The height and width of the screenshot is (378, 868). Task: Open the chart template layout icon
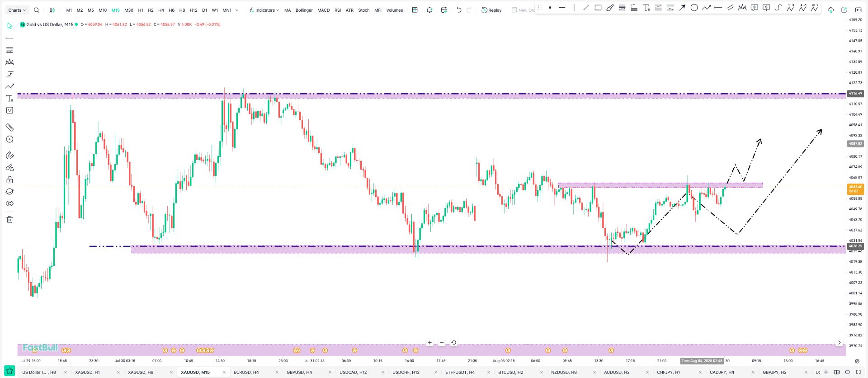pos(415,10)
